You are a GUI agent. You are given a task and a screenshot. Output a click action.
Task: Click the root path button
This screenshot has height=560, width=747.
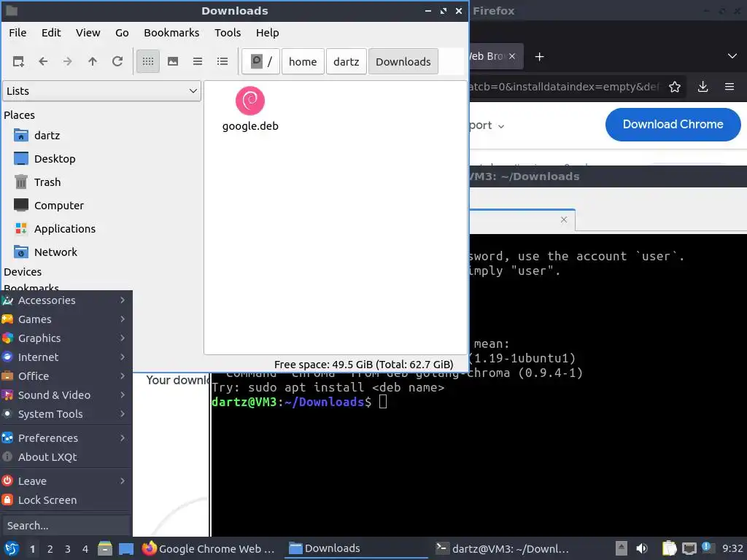coord(260,61)
